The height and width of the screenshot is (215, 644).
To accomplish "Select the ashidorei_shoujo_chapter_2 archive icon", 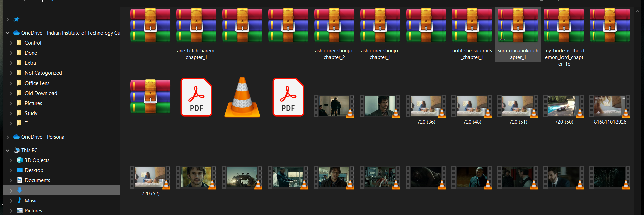I will coord(334,25).
